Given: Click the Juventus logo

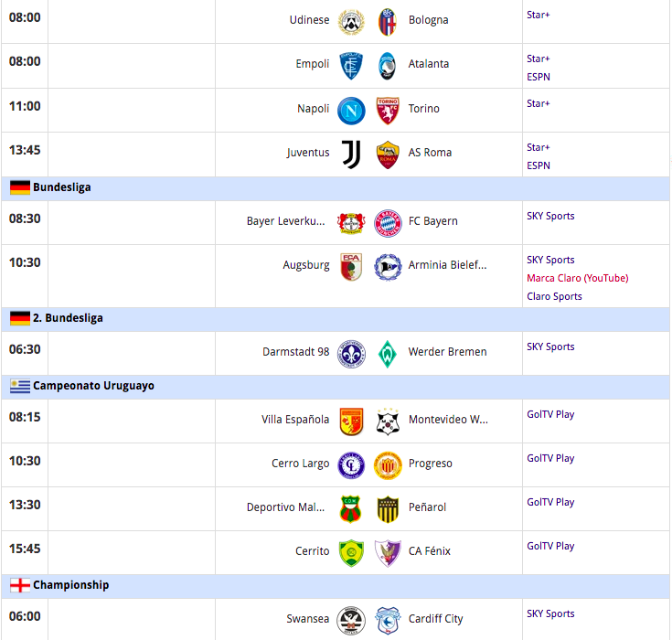Looking at the screenshot, I should pos(351,154).
